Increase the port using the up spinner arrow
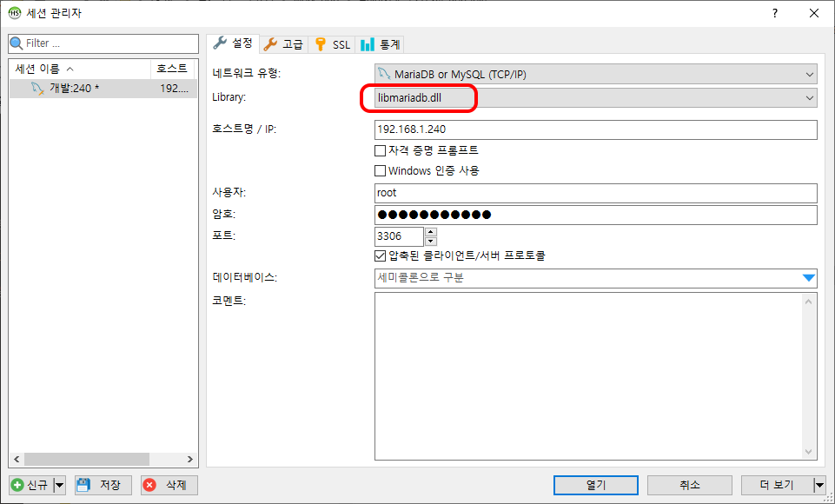 (x=430, y=232)
